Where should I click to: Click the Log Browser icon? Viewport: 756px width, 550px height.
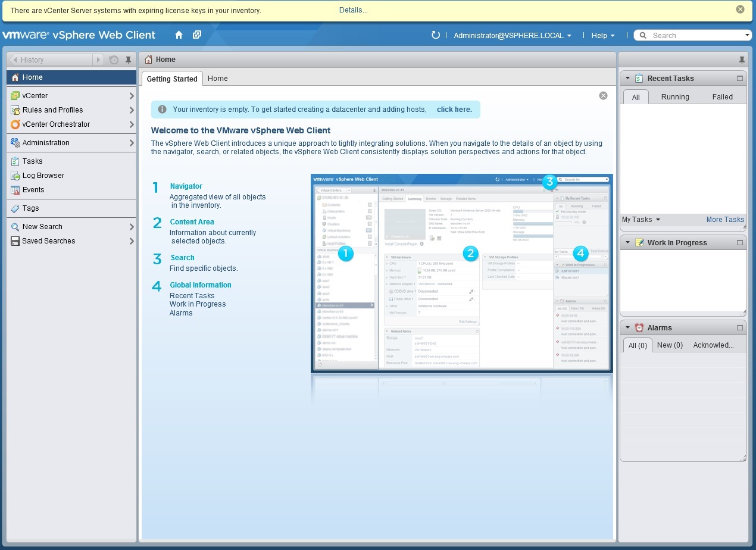click(x=15, y=176)
